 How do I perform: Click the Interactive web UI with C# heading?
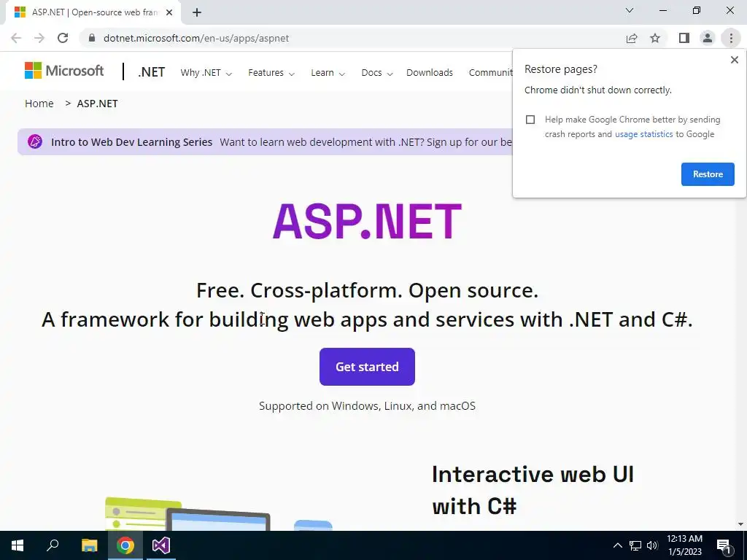point(533,491)
